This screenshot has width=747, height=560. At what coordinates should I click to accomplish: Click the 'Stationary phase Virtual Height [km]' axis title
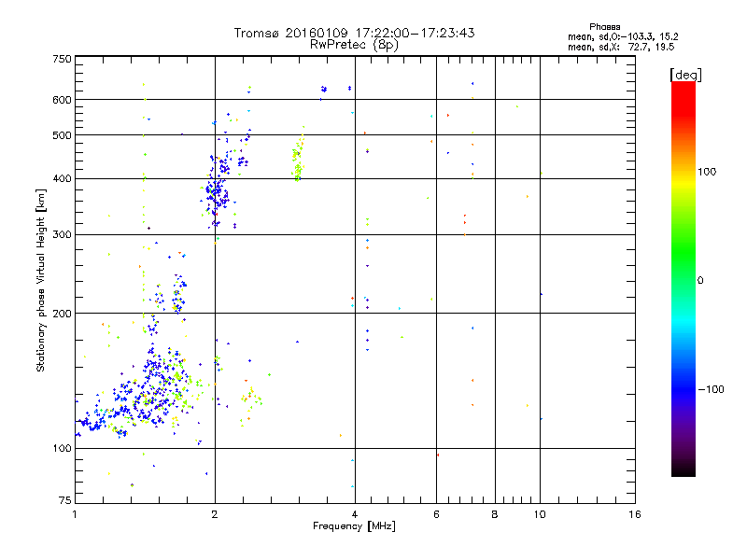41,280
